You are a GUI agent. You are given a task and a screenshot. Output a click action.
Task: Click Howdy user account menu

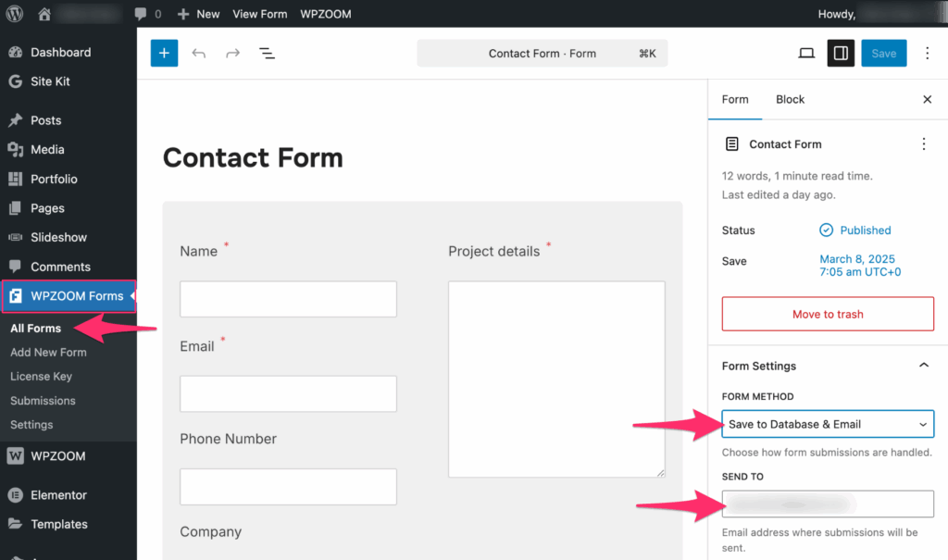click(x=880, y=13)
